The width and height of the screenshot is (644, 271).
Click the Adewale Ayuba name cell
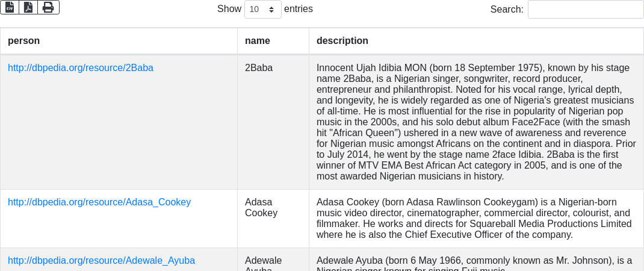click(x=263, y=263)
